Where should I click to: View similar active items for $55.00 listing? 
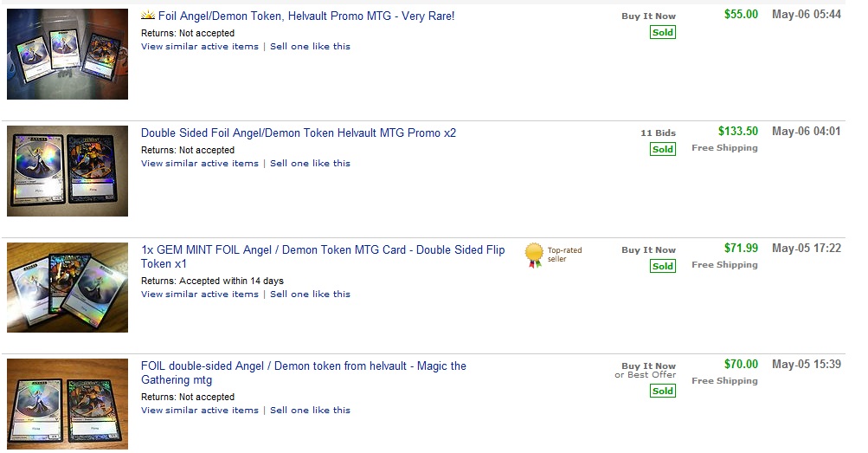(x=200, y=47)
